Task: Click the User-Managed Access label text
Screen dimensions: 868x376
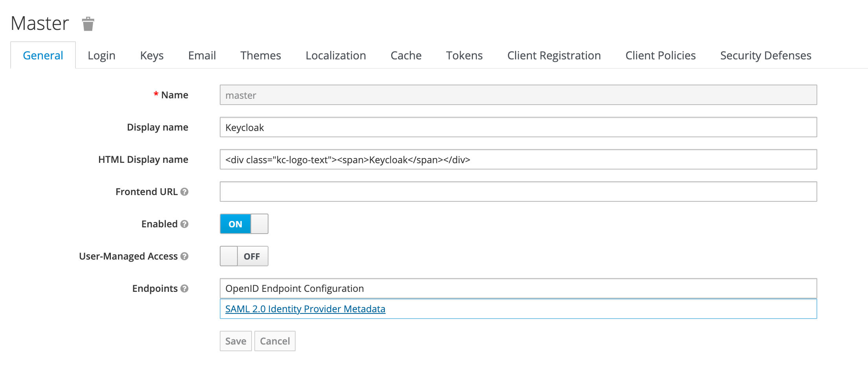Action: point(128,256)
